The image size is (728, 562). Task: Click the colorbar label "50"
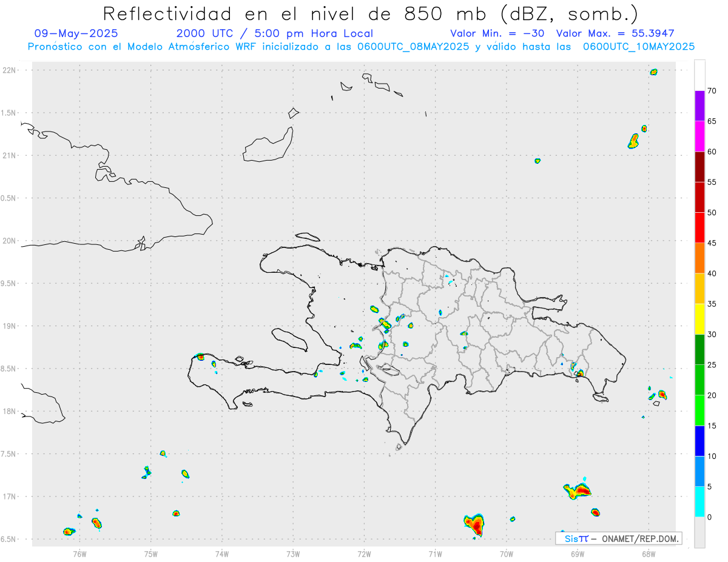(x=712, y=213)
